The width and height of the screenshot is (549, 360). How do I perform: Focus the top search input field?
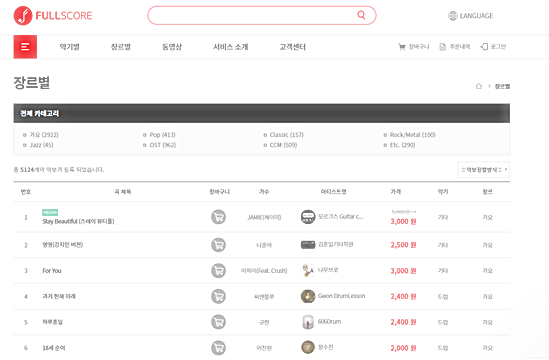[262, 15]
